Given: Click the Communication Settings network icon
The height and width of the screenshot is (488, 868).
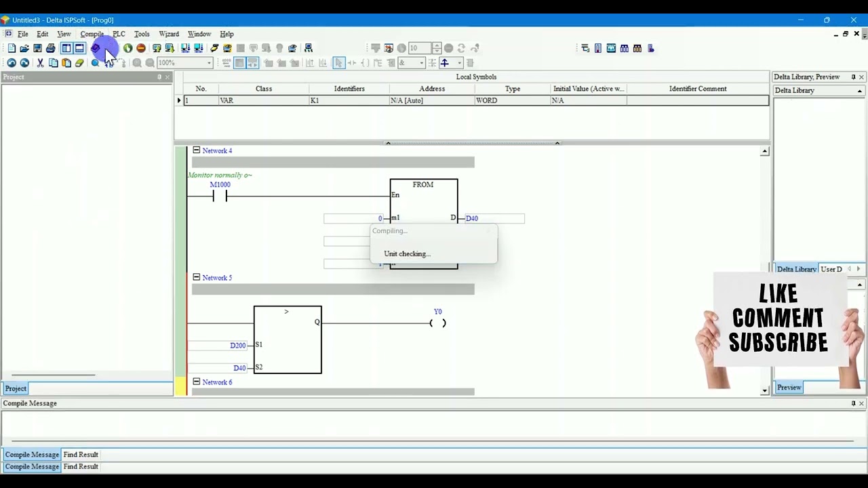Looking at the screenshot, I should [x=309, y=48].
